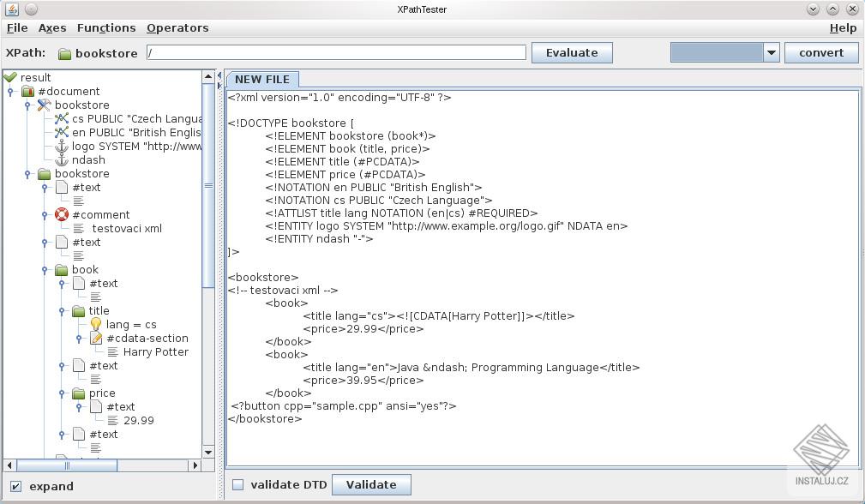Collapse the bookstore element tree node
Screen dimensions: 865x504
tap(27, 173)
